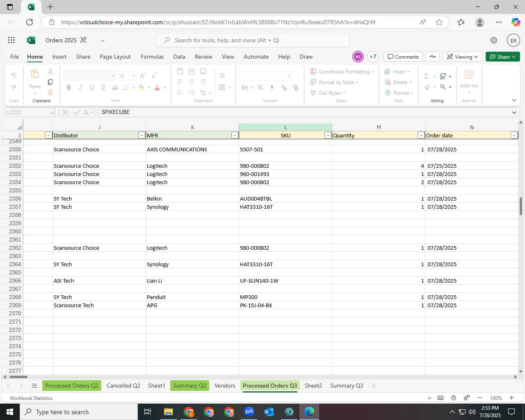
Task: Toggle Bold formatting
Action: point(68,87)
